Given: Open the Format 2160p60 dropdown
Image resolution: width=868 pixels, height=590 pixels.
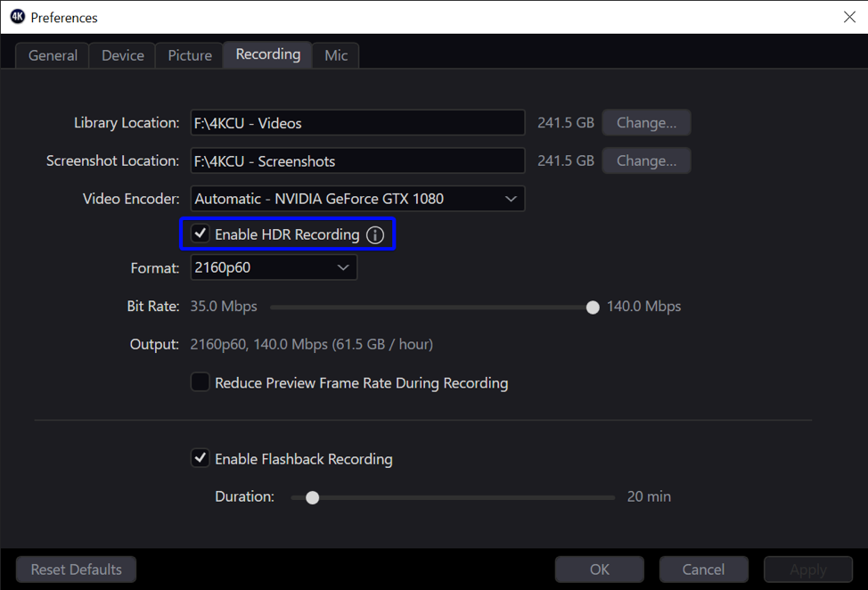Looking at the screenshot, I should click(x=274, y=267).
